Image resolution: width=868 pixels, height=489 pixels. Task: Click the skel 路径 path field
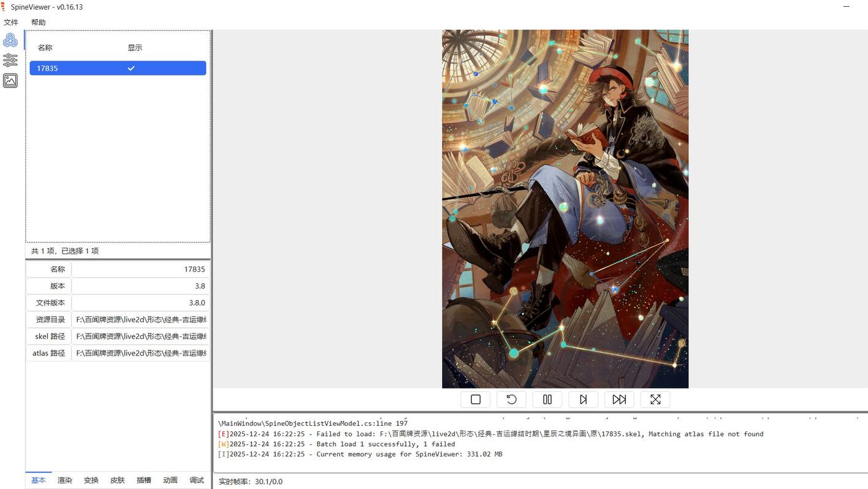140,336
